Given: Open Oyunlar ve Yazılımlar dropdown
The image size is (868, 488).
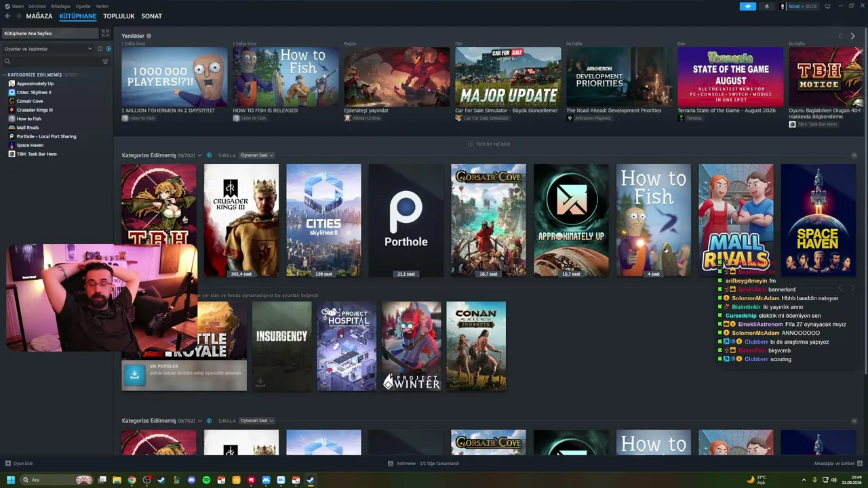Looking at the screenshot, I should click(47, 49).
